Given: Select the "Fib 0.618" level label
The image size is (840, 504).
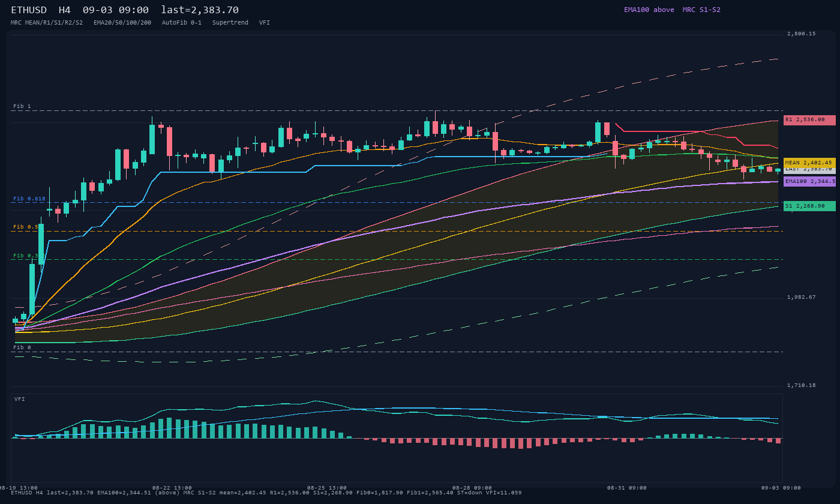Looking at the screenshot, I should point(29,199).
